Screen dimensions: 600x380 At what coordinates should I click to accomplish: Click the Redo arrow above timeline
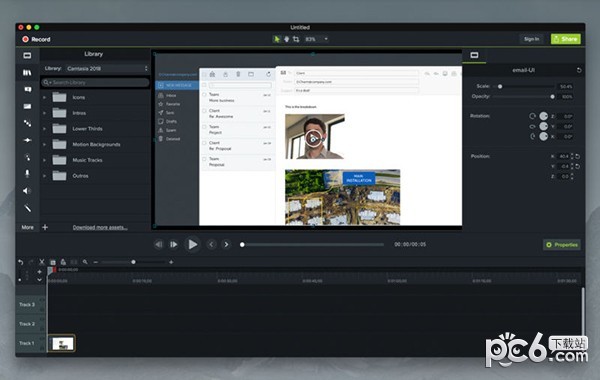click(x=31, y=262)
